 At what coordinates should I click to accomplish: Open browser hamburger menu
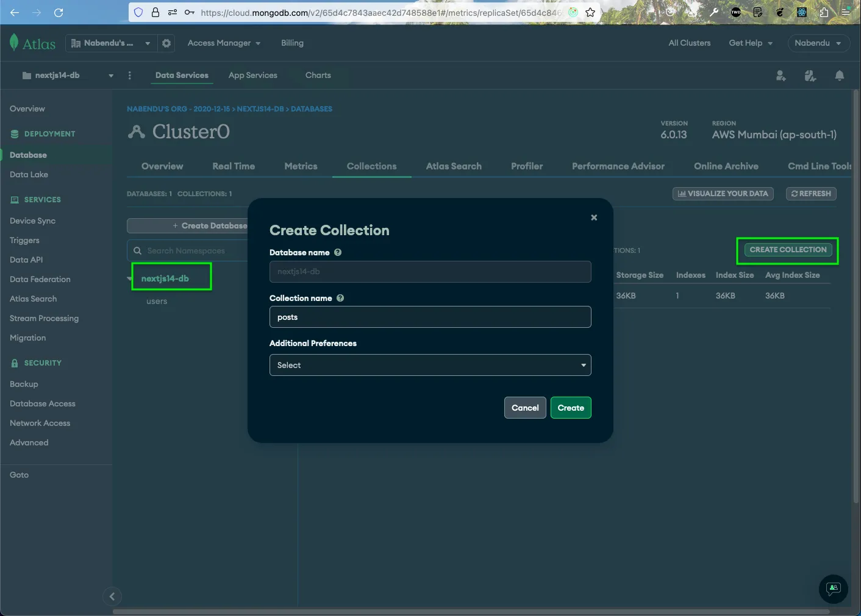846,12
